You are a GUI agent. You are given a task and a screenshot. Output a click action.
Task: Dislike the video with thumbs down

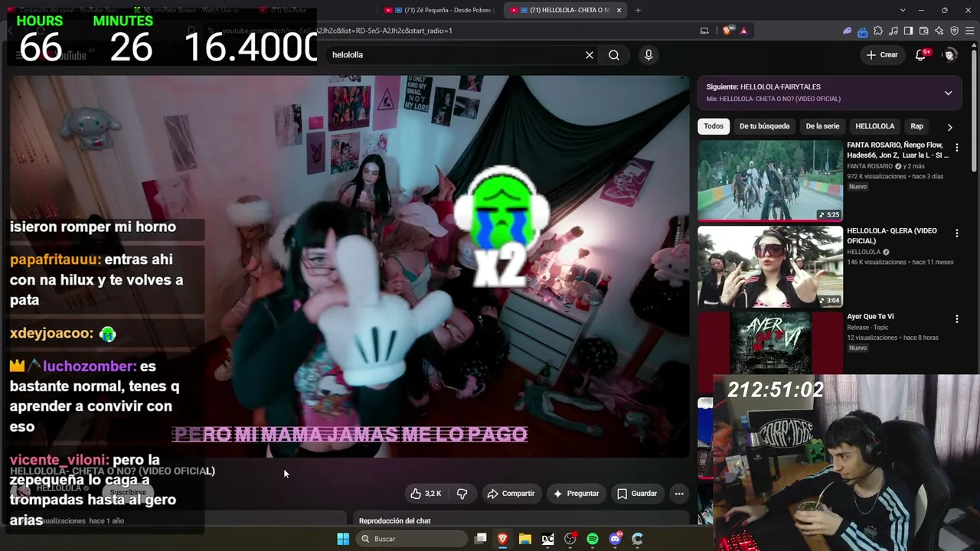tap(462, 494)
